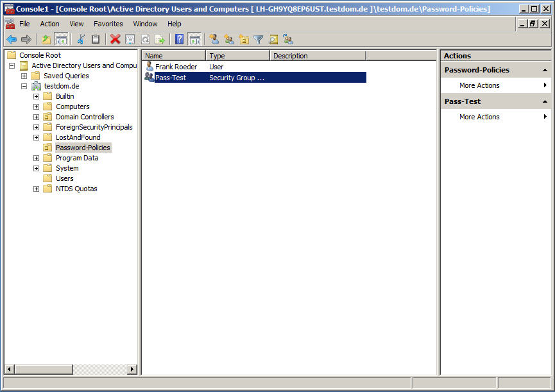Collapse Active Directory Users and Computers node
This screenshot has width=555, height=392.
[x=12, y=65]
